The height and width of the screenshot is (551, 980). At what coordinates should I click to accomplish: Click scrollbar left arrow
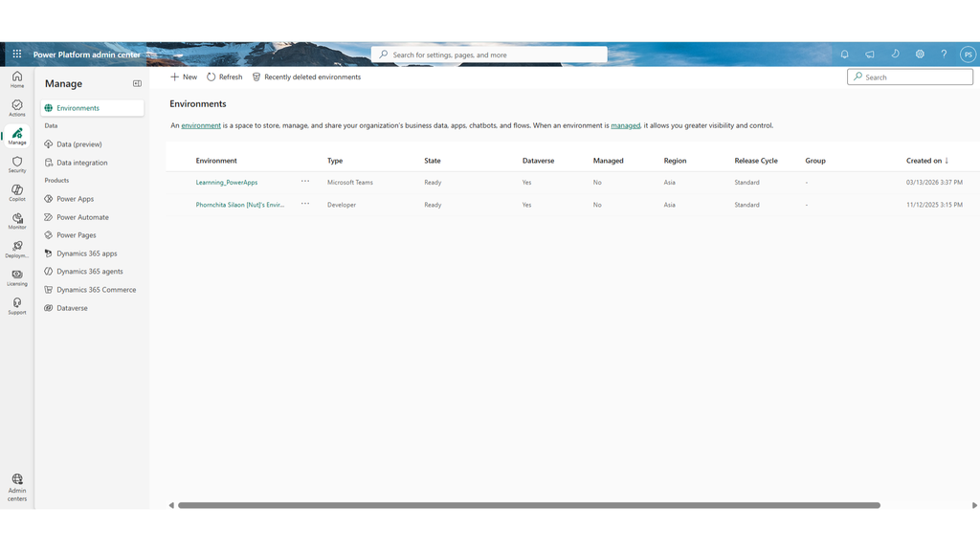point(171,505)
